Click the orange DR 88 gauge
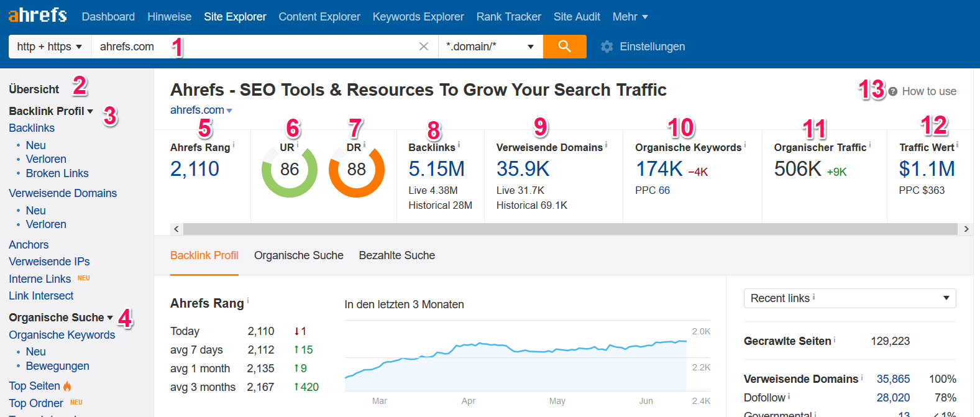980x417 pixels. coord(357,170)
